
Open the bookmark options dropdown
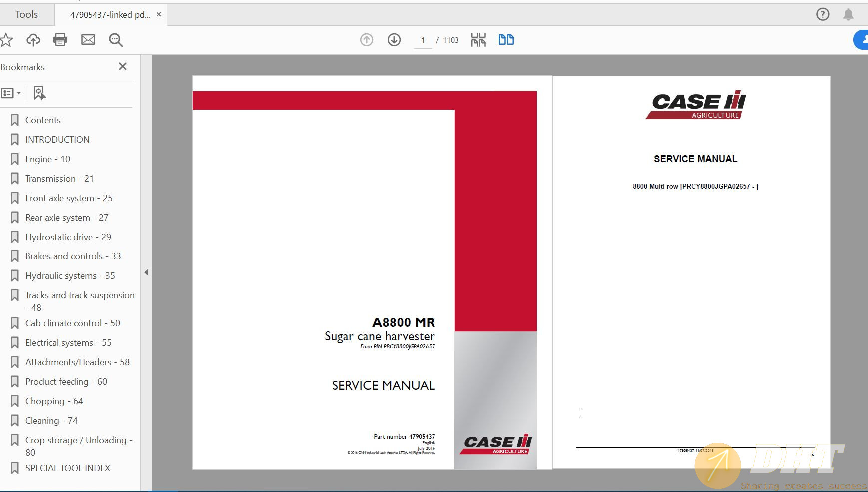(11, 93)
